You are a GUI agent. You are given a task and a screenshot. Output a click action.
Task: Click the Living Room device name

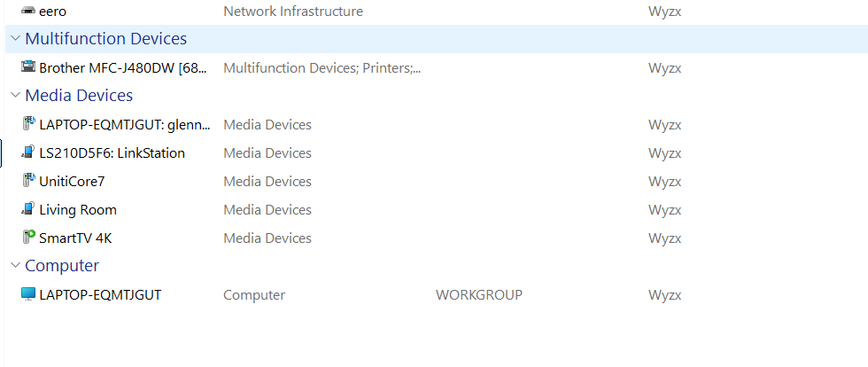click(78, 210)
